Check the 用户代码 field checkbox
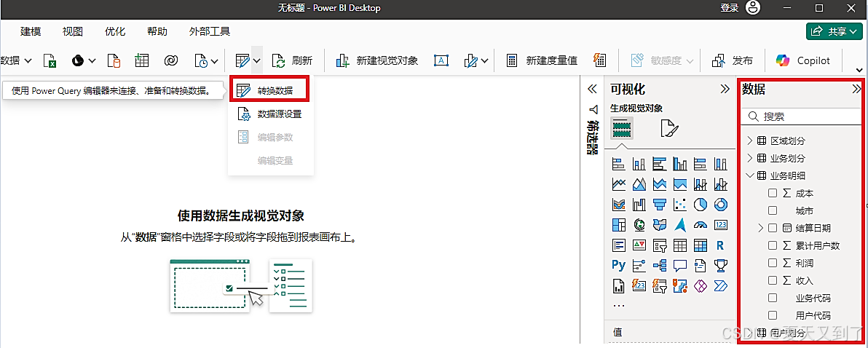This screenshot has height=348, width=868. pos(773,315)
